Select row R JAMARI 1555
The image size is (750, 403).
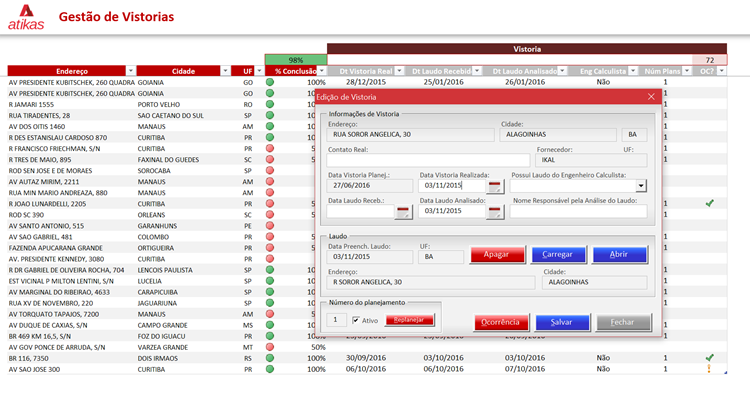tap(32, 104)
